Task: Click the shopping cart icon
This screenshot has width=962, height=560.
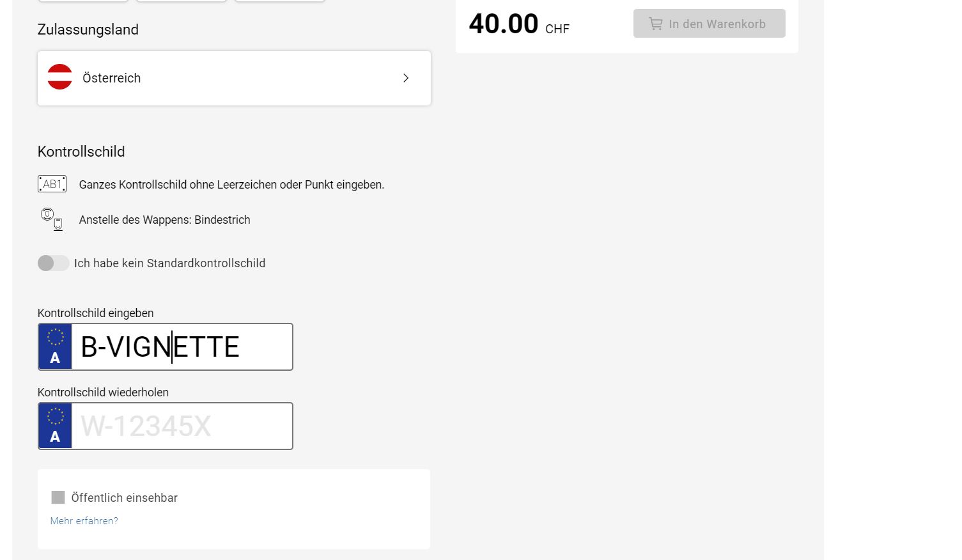Action: click(x=656, y=24)
